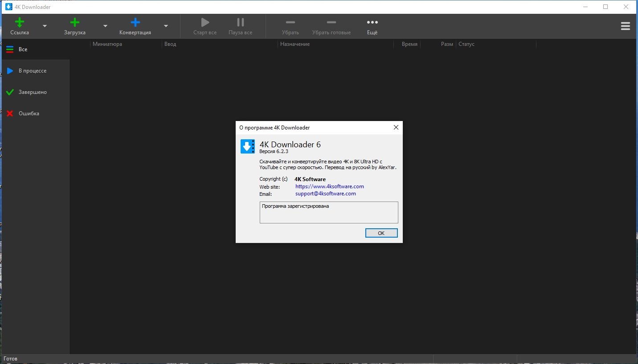Expand the Ссылка dropdown arrow
638x364 pixels.
pos(45,26)
